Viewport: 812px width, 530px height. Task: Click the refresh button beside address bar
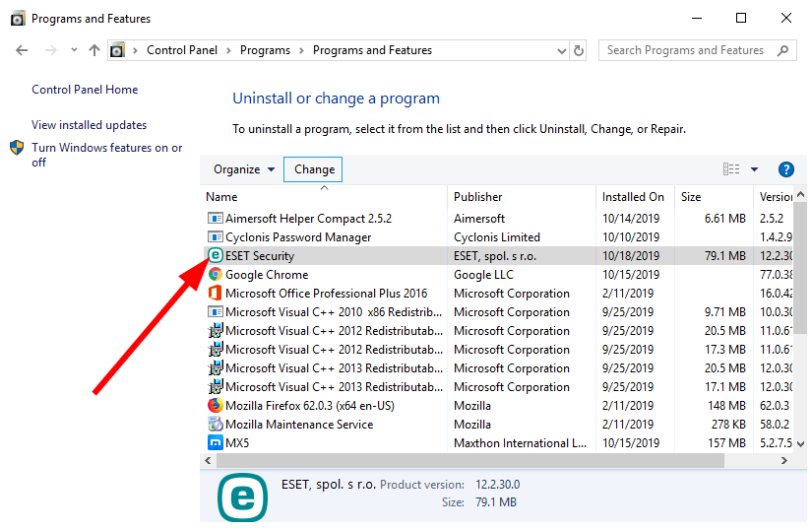[x=579, y=50]
